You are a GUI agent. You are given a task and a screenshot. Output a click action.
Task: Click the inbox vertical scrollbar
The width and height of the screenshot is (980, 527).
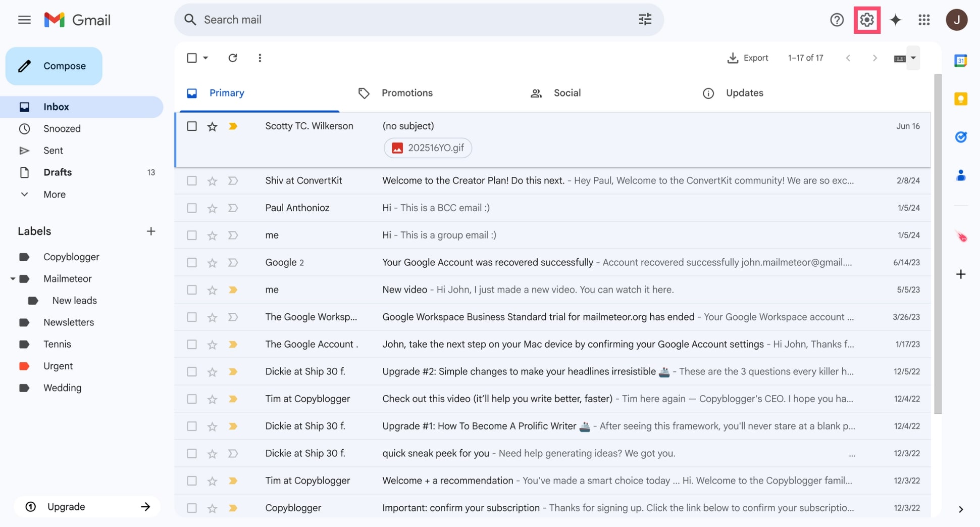click(938, 244)
